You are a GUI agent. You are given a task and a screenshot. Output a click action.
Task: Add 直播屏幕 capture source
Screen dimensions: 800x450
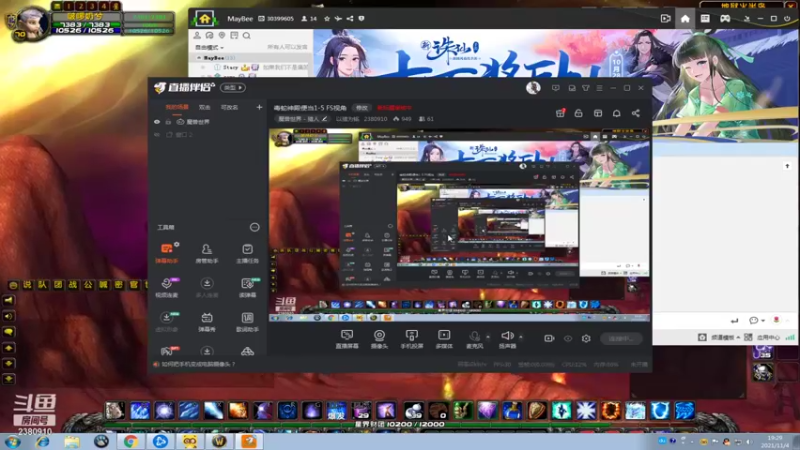point(347,339)
